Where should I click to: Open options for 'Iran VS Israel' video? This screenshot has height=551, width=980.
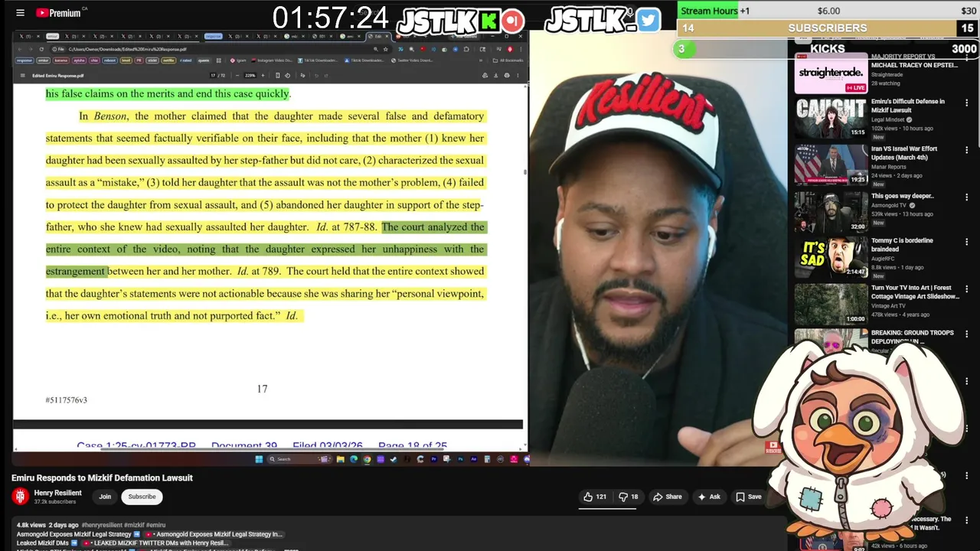click(966, 150)
